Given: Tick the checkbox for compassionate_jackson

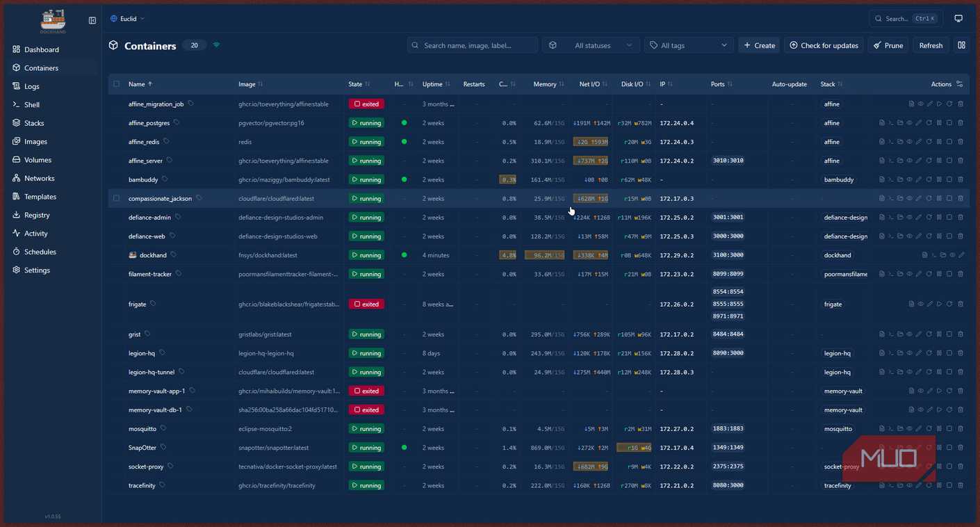Looking at the screenshot, I should click(x=116, y=198).
